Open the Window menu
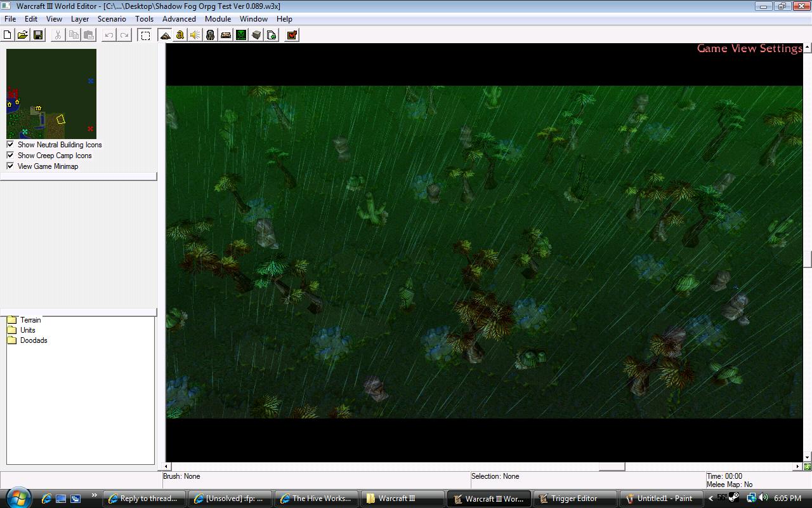 253,18
